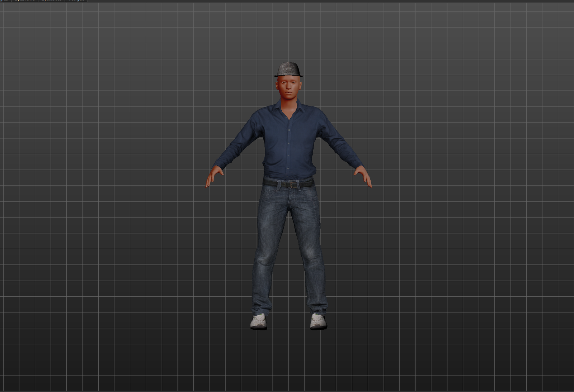This screenshot has height=392, width=574.
Task: Pick the shirt's chest button placket
Action: point(288,143)
